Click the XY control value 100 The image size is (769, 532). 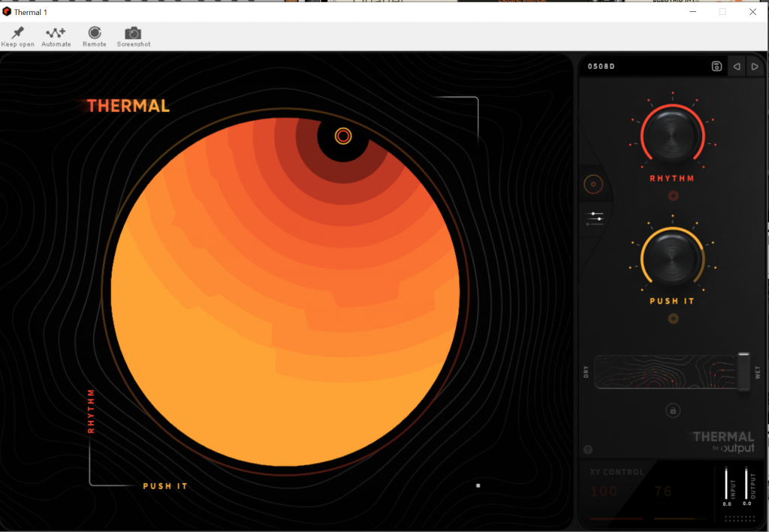click(x=604, y=492)
